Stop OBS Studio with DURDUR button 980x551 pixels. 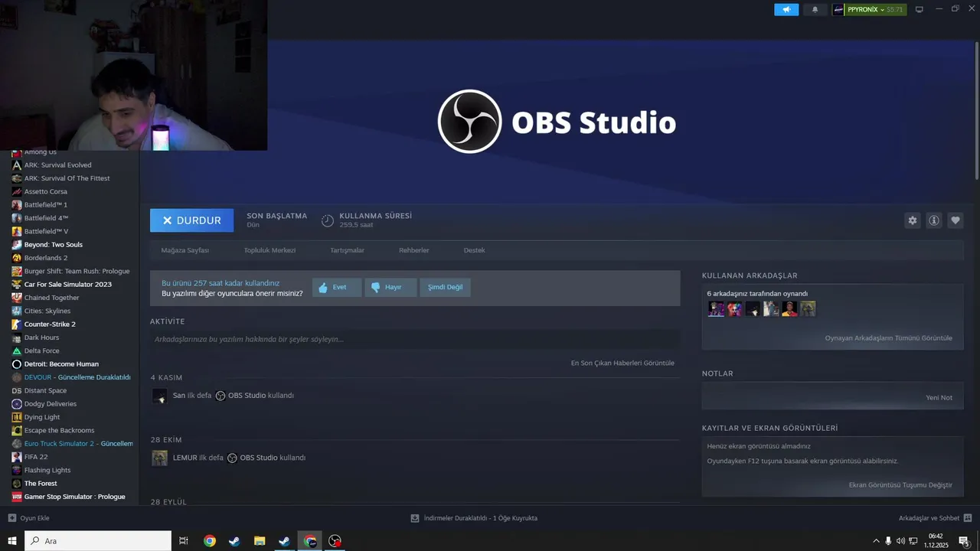coord(191,220)
